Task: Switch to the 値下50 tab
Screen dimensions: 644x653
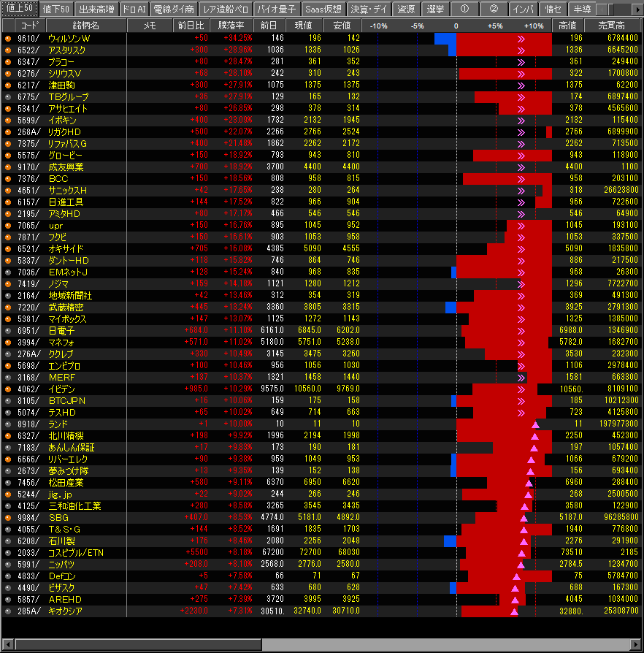Action: pos(55,9)
